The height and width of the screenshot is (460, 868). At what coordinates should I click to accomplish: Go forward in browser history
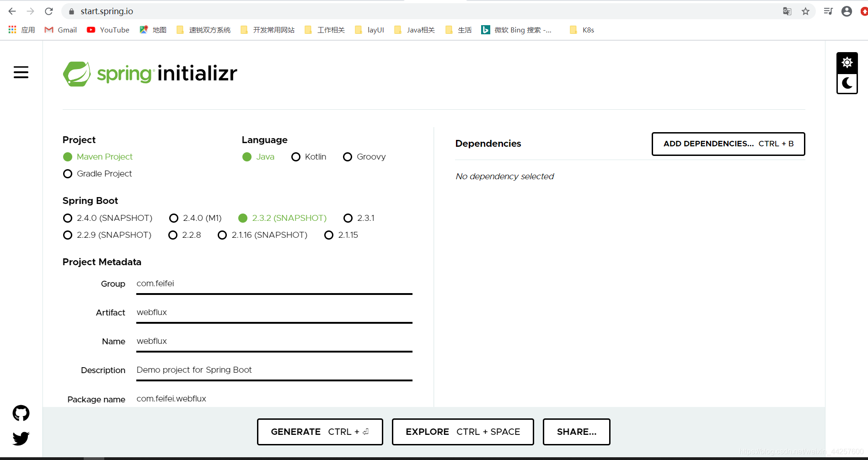coord(31,11)
